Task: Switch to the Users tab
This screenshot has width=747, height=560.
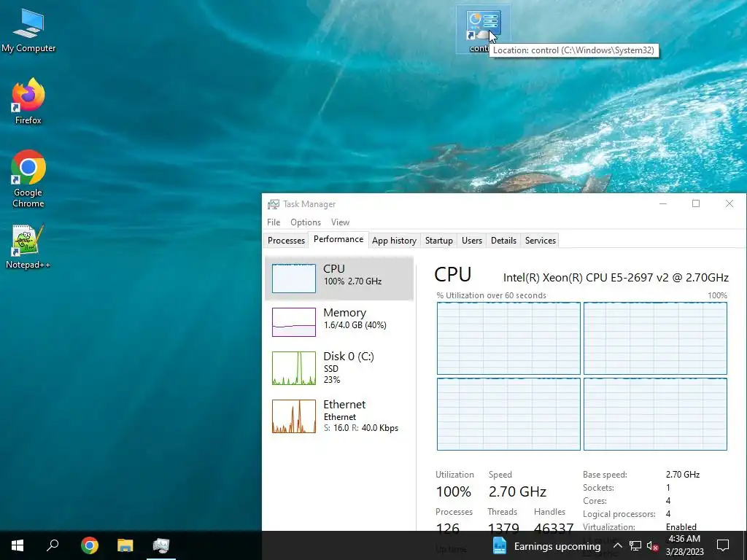Action: coord(472,241)
